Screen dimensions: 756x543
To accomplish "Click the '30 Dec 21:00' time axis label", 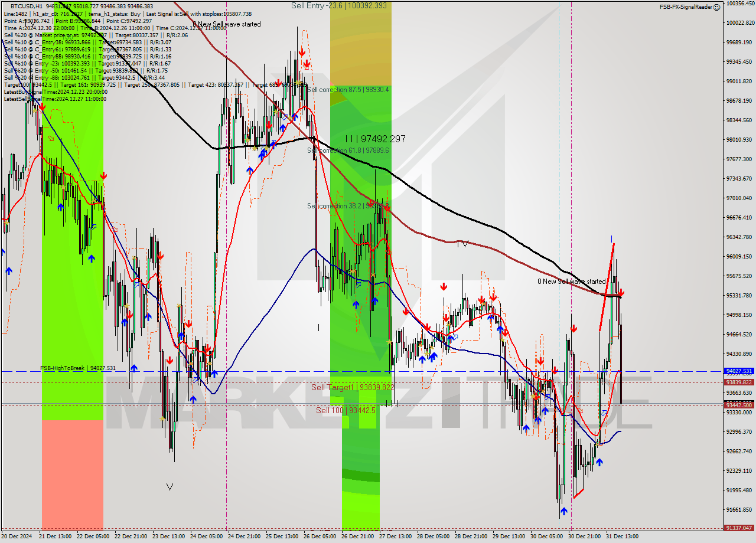I will click(585, 537).
